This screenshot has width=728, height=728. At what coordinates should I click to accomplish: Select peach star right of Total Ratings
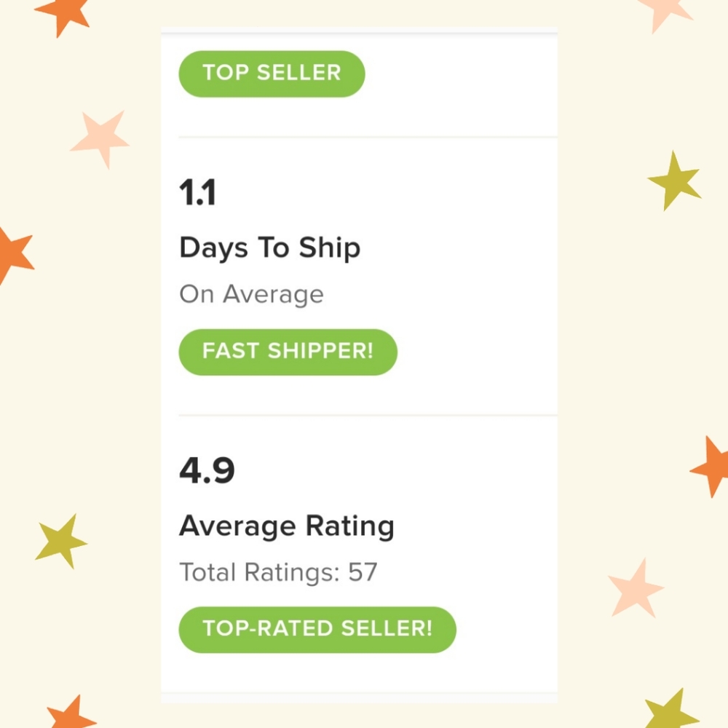[x=635, y=588]
